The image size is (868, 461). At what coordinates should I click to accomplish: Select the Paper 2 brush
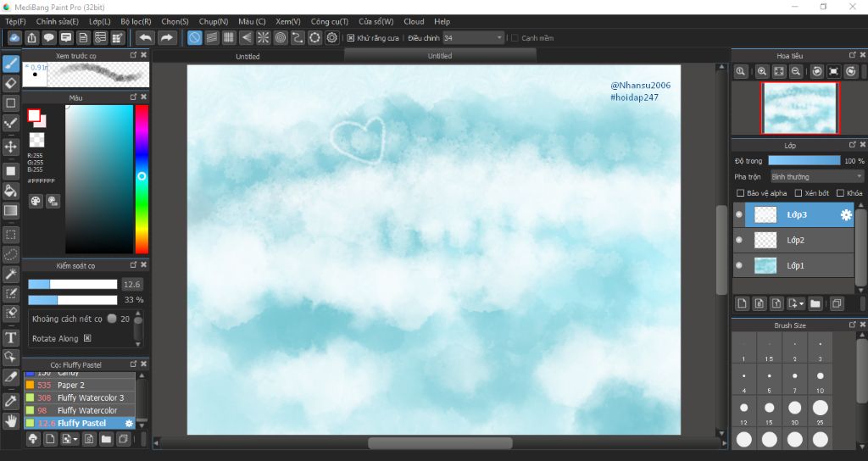(80, 386)
